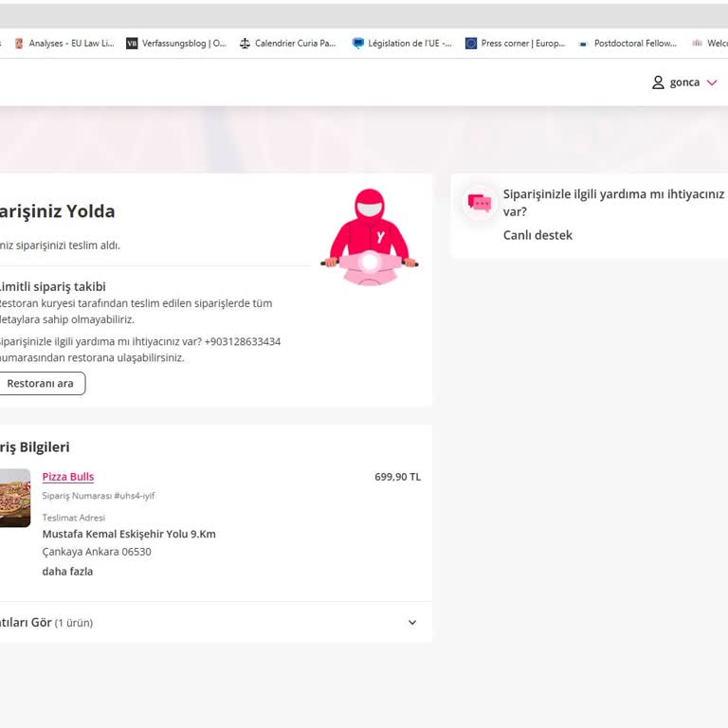This screenshot has width=728, height=728.
Task: Click the Siparişinizle ilgili yardıma heading
Action: coord(613,203)
